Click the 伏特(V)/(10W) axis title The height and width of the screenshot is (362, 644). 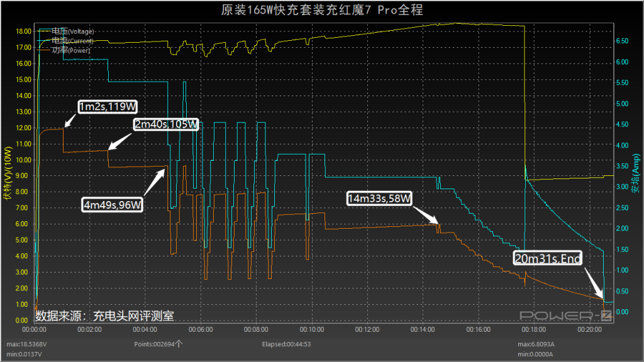point(8,173)
